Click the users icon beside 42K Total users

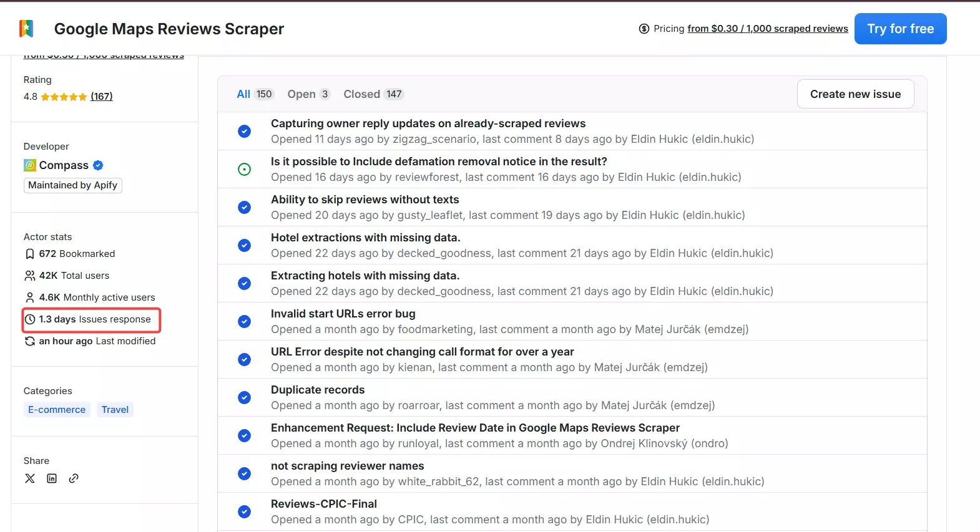(x=30, y=276)
